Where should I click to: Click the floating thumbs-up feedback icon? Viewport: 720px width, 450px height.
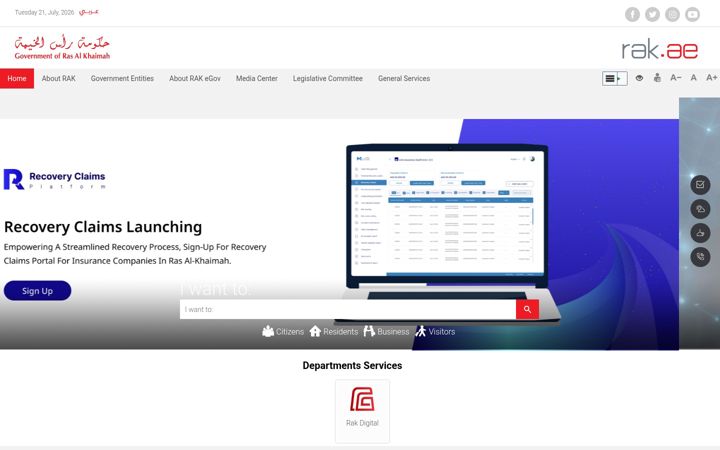700,233
